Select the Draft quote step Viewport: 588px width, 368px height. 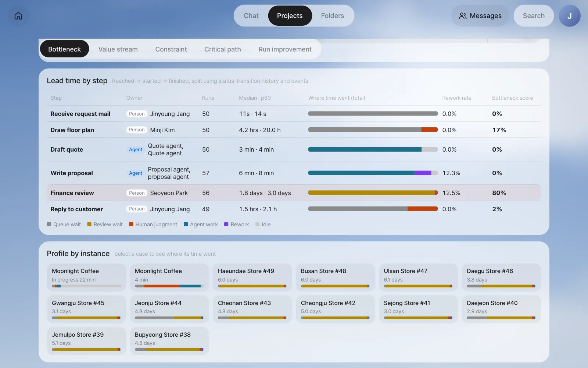[294, 149]
